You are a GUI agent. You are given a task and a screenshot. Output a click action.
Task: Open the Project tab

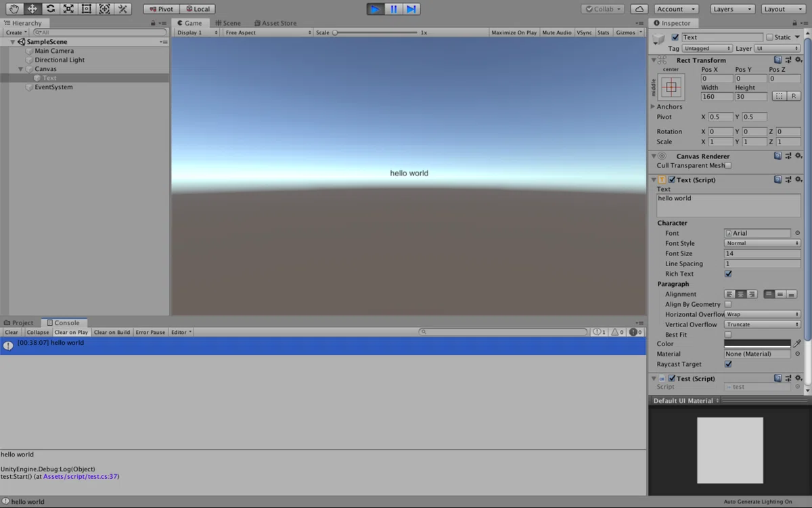click(18, 322)
